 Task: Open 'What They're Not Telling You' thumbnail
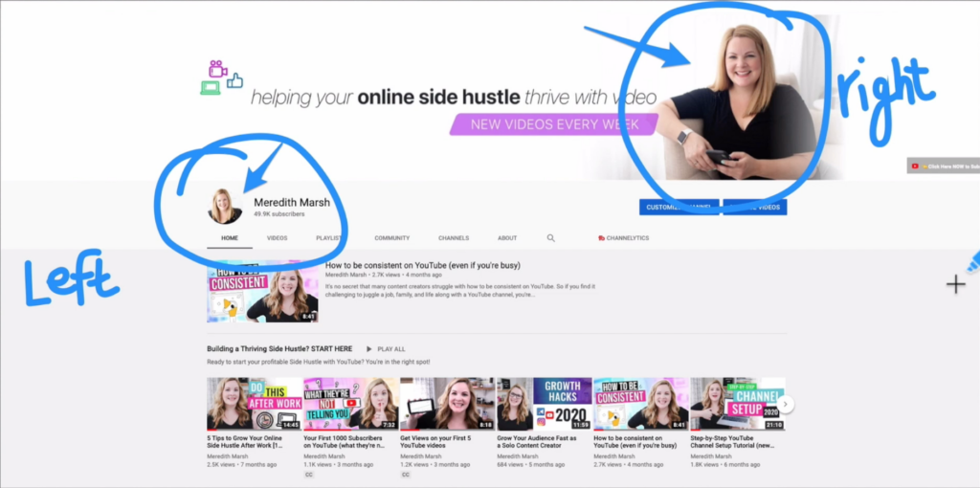tap(351, 404)
